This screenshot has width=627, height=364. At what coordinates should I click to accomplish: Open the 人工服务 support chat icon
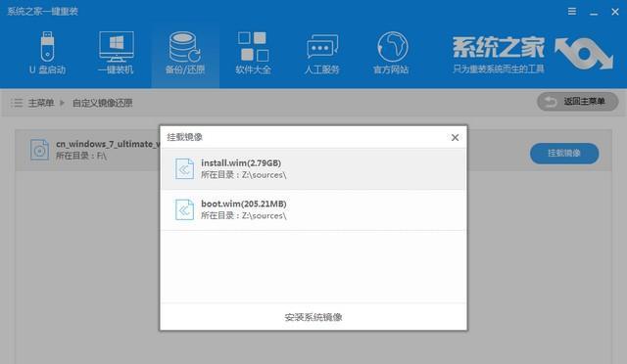coord(322,53)
